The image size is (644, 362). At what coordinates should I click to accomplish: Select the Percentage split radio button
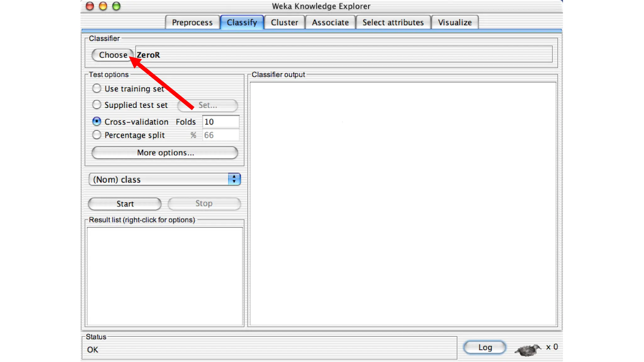[97, 135]
